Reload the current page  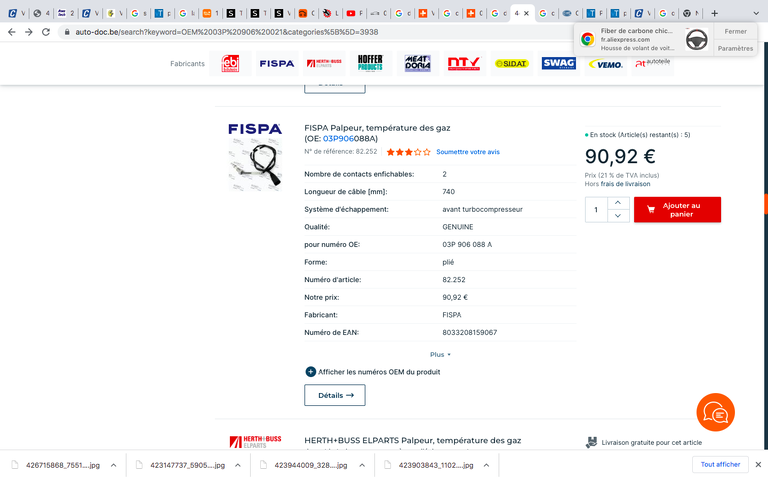pos(46,32)
